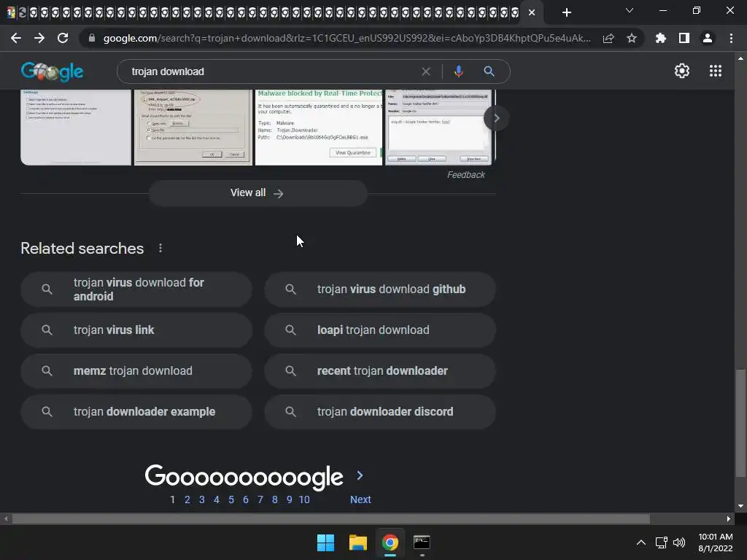Open the clock showing 10:01 AM

click(715, 542)
